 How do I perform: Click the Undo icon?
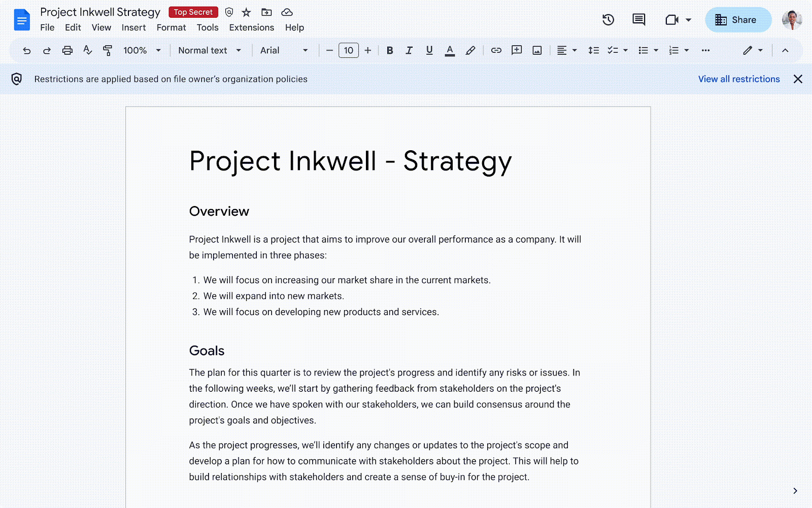(x=27, y=50)
